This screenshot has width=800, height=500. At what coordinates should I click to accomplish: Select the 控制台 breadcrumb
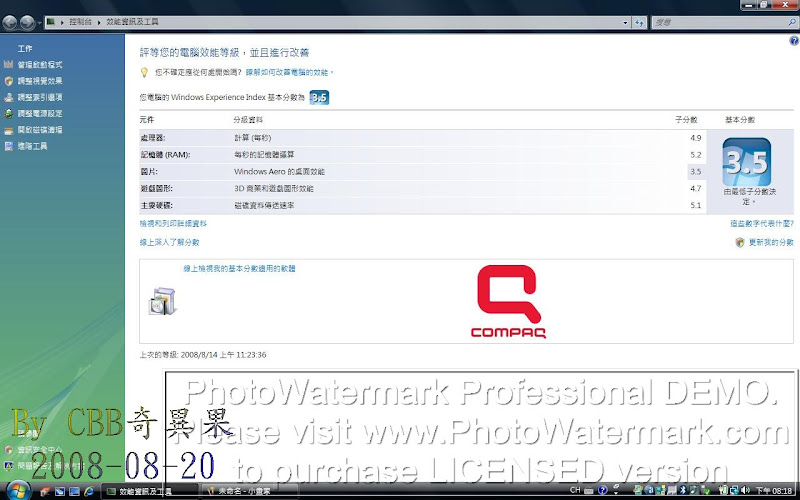81,22
